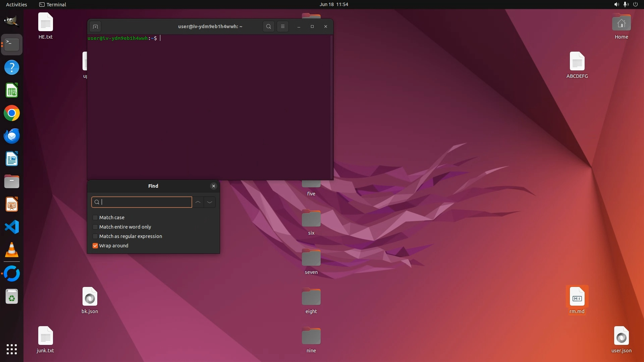Click the clock date in top bar

(x=334, y=4)
